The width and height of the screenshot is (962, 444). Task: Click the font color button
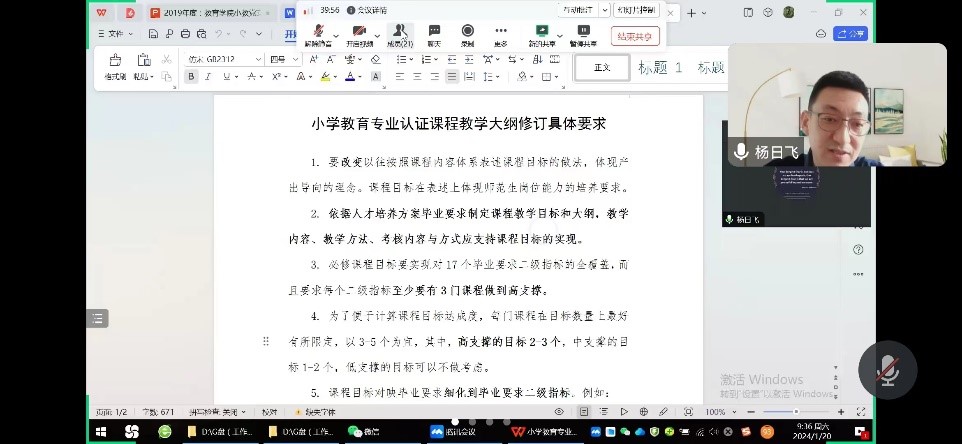pyautogui.click(x=352, y=76)
